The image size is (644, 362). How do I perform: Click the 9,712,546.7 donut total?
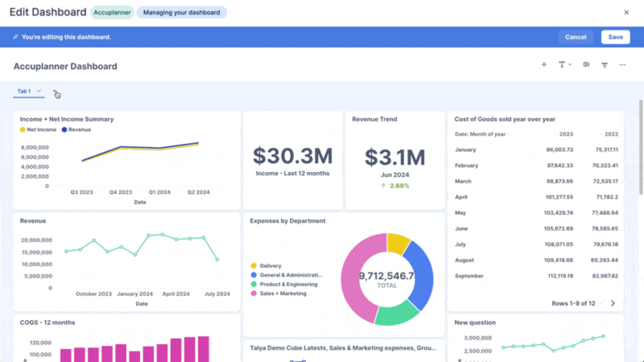387,276
